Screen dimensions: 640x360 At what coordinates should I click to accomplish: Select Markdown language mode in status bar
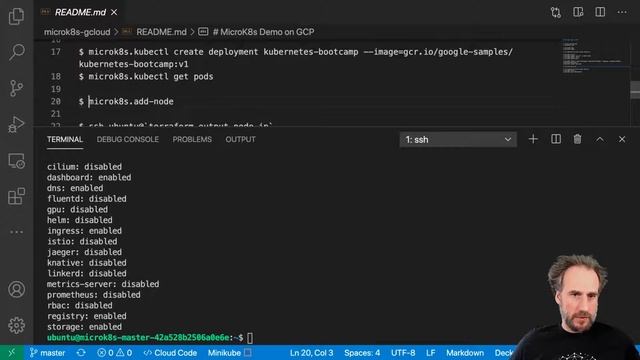[x=464, y=353]
